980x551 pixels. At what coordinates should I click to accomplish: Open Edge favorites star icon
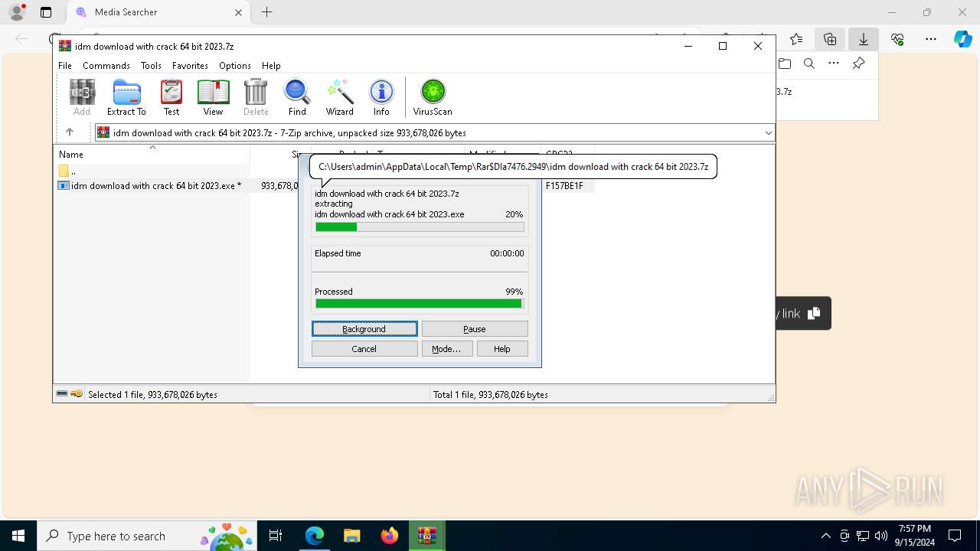pos(796,39)
